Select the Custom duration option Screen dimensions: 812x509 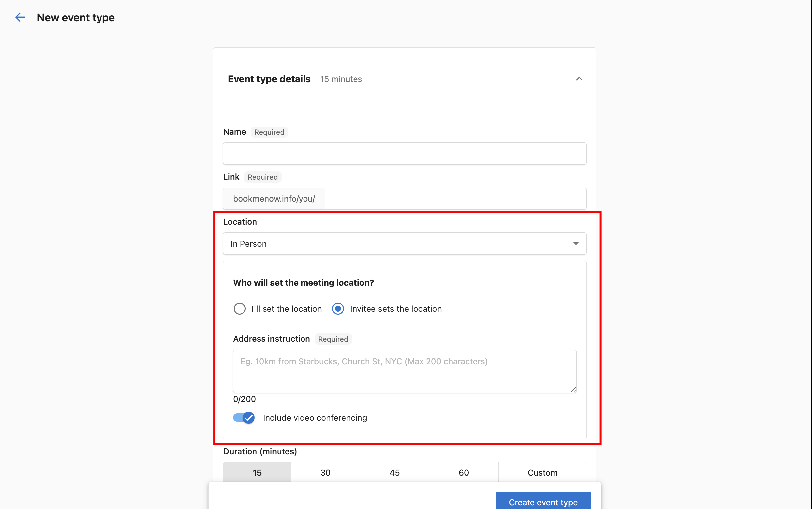tap(542, 472)
